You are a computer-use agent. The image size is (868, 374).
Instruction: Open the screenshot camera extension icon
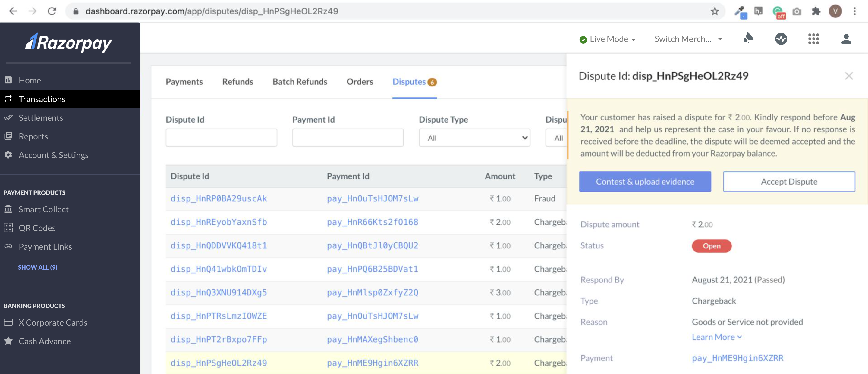pyautogui.click(x=797, y=12)
